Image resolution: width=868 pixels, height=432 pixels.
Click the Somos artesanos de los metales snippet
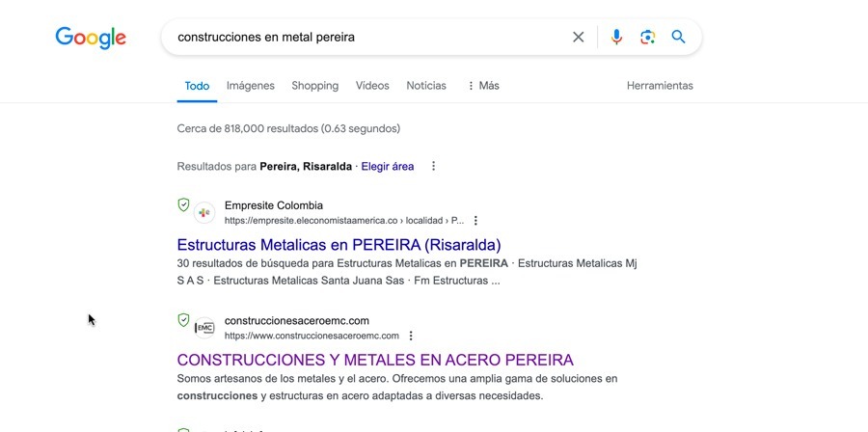pos(397,388)
